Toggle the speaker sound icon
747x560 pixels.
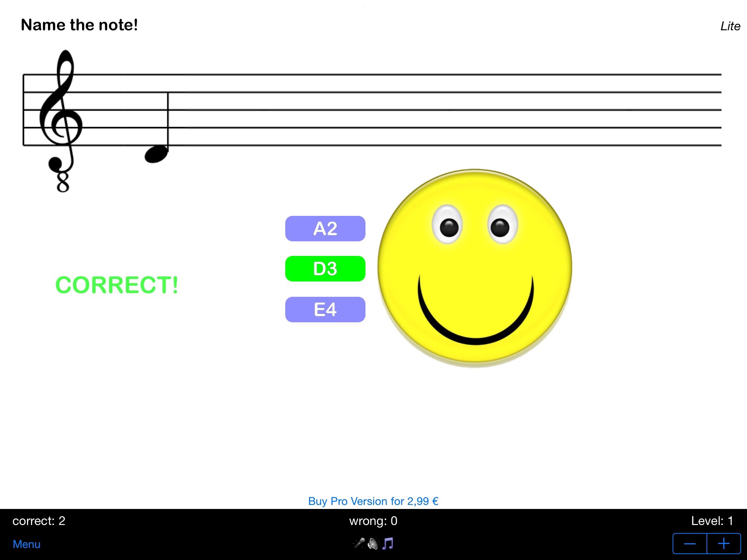(x=373, y=544)
